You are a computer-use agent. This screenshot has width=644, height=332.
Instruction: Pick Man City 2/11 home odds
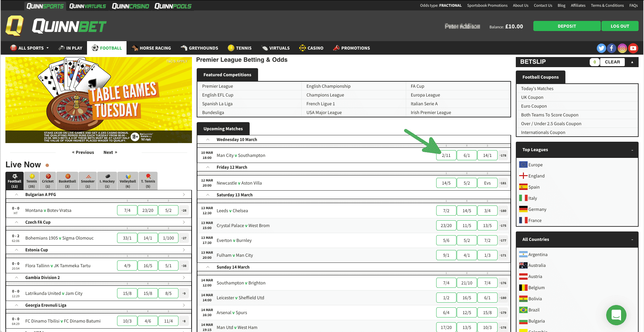[446, 156]
